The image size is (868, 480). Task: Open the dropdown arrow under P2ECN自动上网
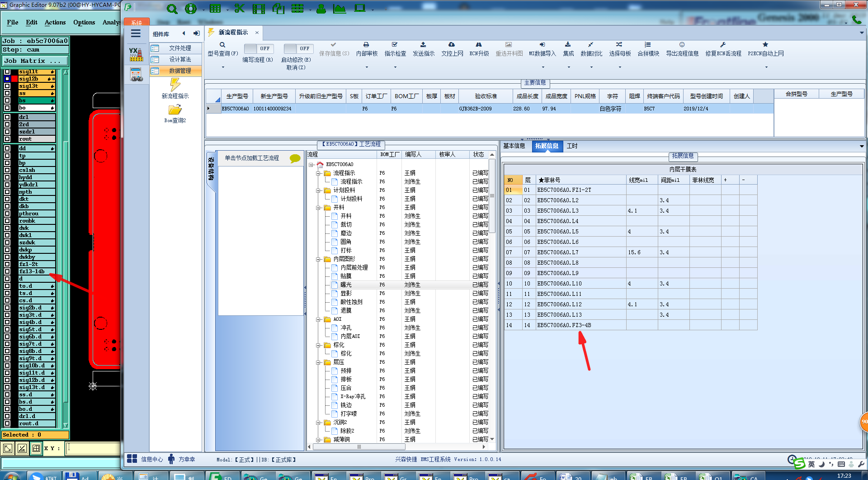point(766,67)
